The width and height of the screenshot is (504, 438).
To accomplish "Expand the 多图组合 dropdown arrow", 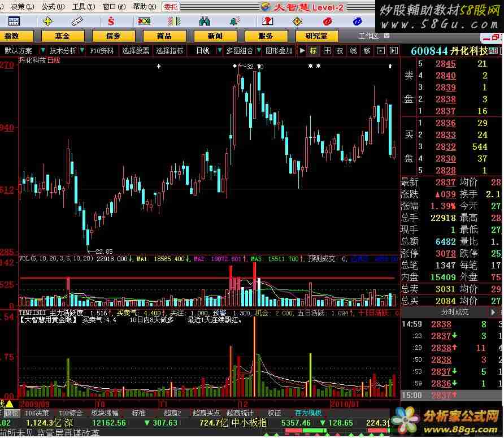I will click(x=259, y=50).
